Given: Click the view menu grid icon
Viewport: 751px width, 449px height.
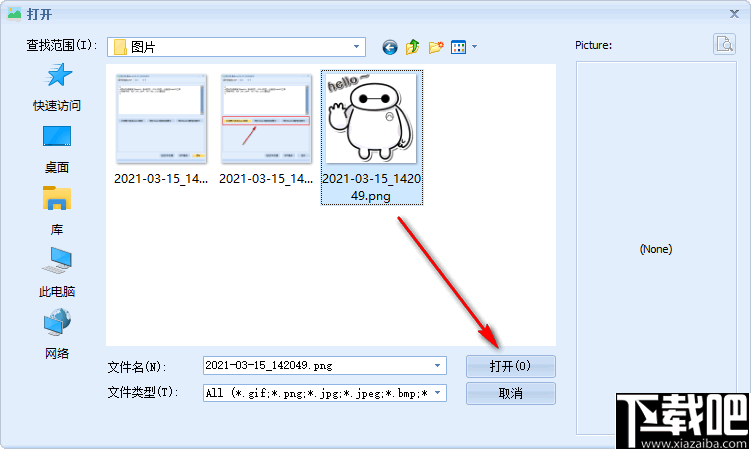Looking at the screenshot, I should [458, 47].
